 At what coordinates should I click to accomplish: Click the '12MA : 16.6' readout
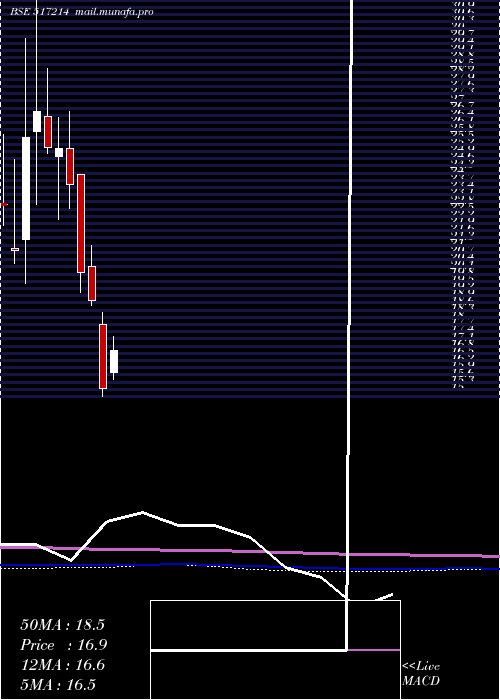tap(62, 665)
